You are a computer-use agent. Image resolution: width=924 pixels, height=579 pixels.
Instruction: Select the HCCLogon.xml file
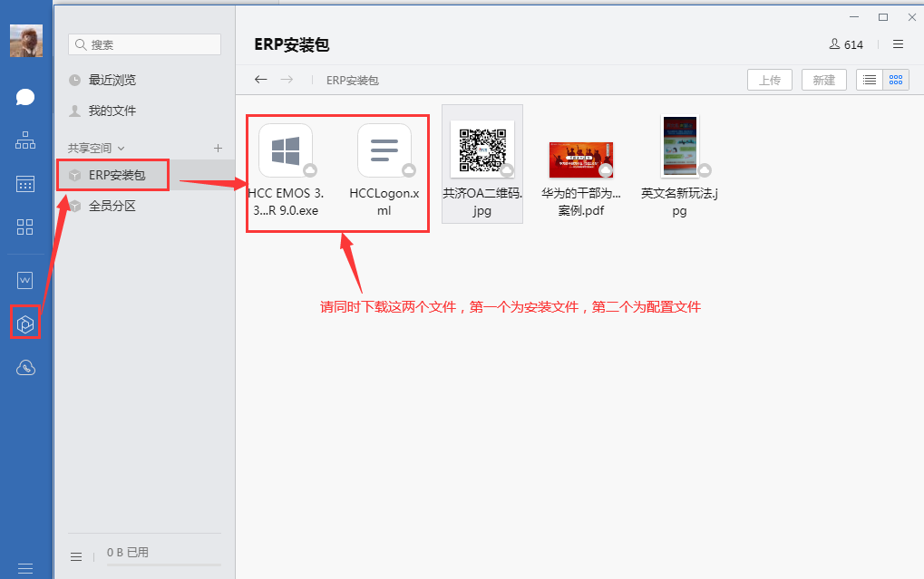pos(384,169)
